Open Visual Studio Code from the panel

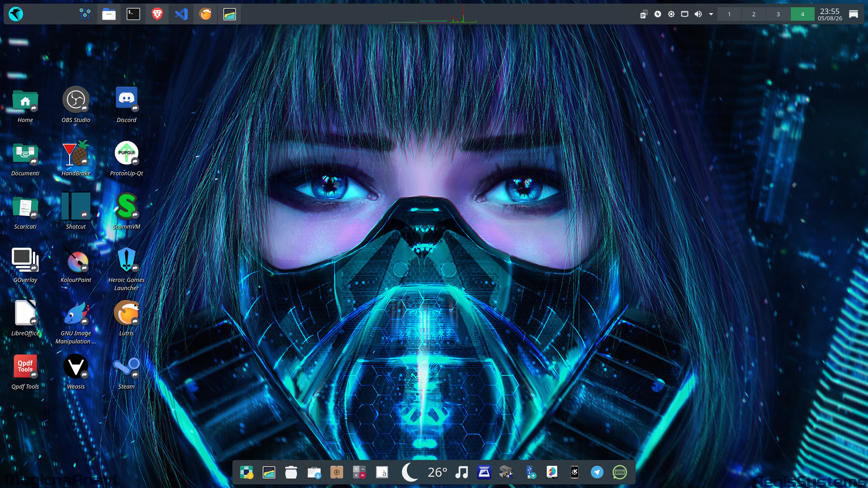[181, 14]
